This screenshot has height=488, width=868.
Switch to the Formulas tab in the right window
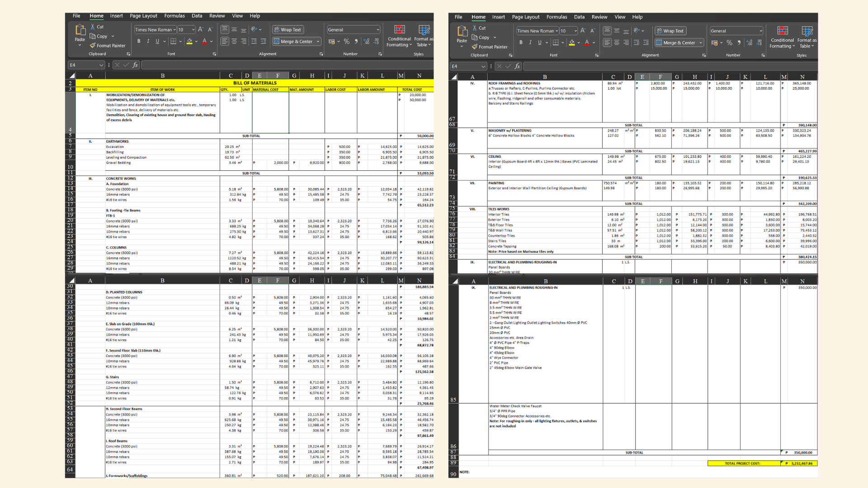click(557, 17)
